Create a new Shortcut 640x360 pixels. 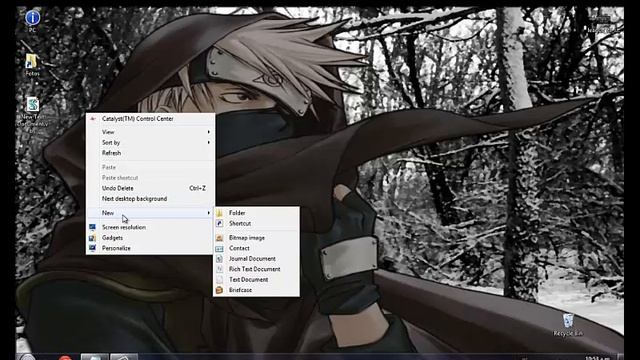coord(256,223)
